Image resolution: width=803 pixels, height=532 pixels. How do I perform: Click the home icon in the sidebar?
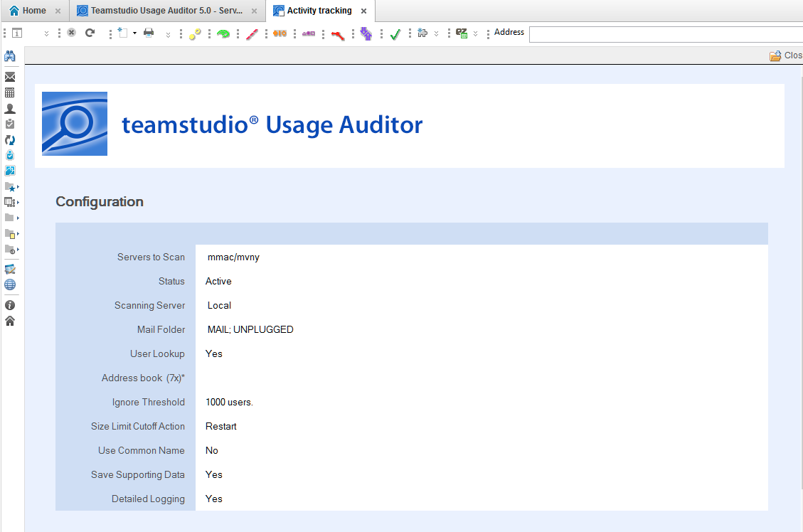pyautogui.click(x=10, y=321)
